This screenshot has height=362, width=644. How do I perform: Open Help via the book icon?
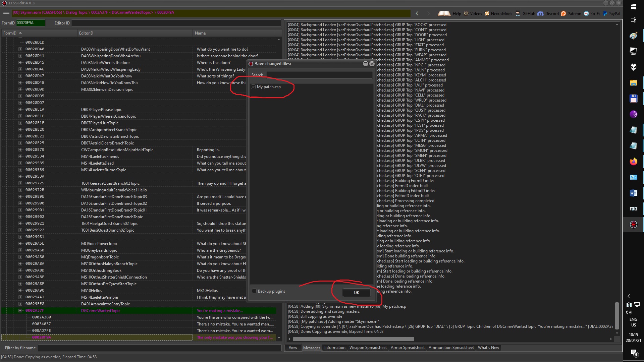[x=444, y=13]
